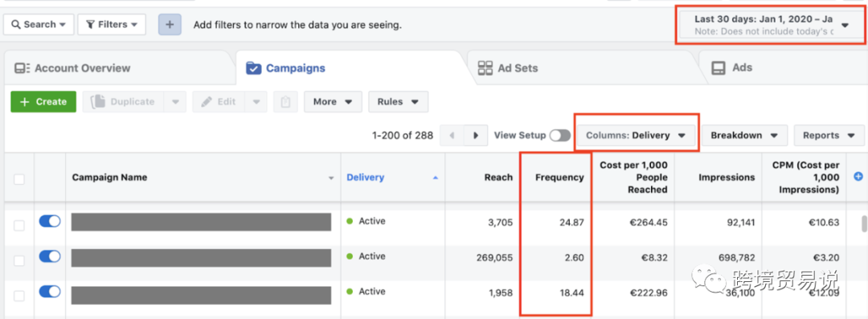
Task: Expand the Edit options arrow
Action: pos(256,102)
